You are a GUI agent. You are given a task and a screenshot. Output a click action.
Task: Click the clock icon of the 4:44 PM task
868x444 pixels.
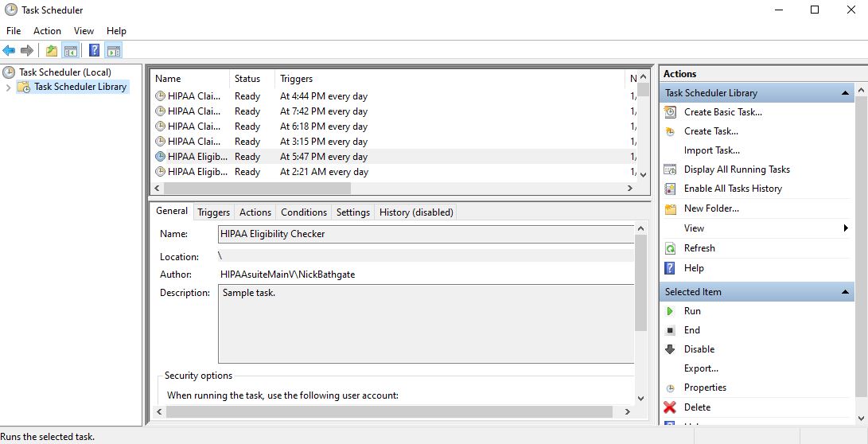point(160,96)
